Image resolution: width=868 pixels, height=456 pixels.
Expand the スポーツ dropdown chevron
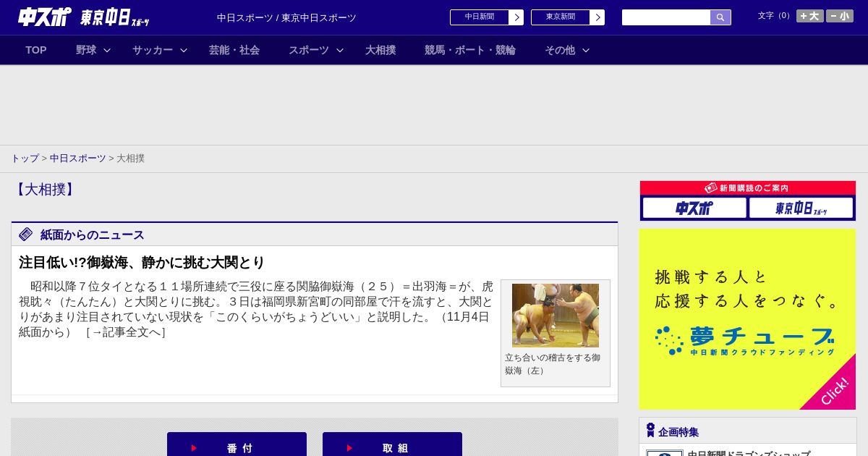coord(340,50)
